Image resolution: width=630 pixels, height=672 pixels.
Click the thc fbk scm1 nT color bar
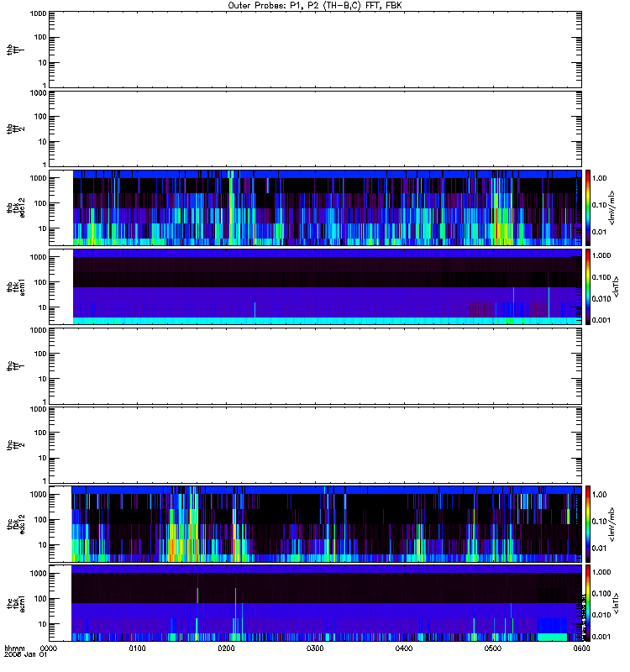coord(588,603)
